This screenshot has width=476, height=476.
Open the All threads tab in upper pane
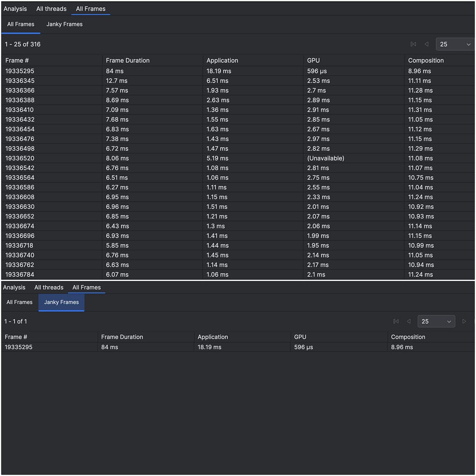(x=51, y=9)
